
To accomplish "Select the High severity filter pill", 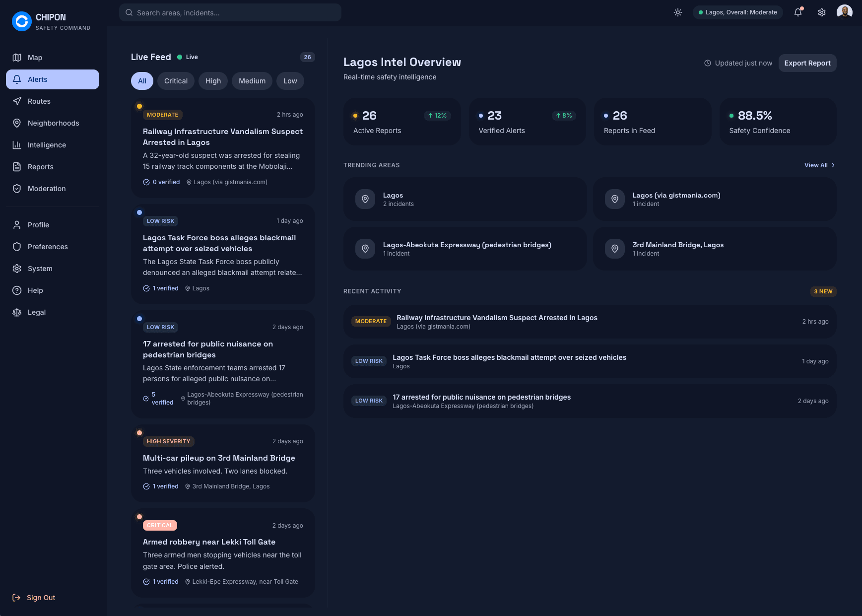I will coord(213,81).
